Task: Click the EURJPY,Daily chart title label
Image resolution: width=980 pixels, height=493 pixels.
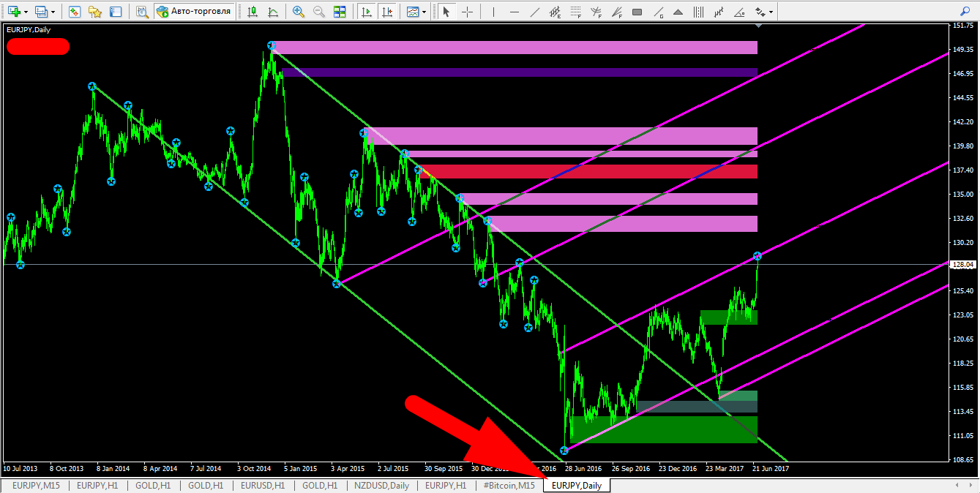Action: coord(29,29)
